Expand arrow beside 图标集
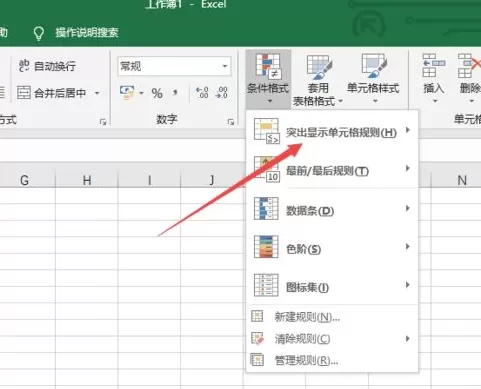This screenshot has height=389, width=481. (x=407, y=285)
